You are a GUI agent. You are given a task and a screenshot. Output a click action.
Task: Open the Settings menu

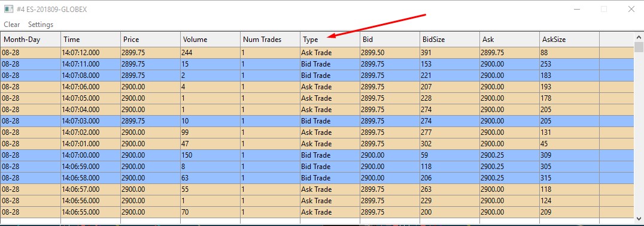click(41, 25)
